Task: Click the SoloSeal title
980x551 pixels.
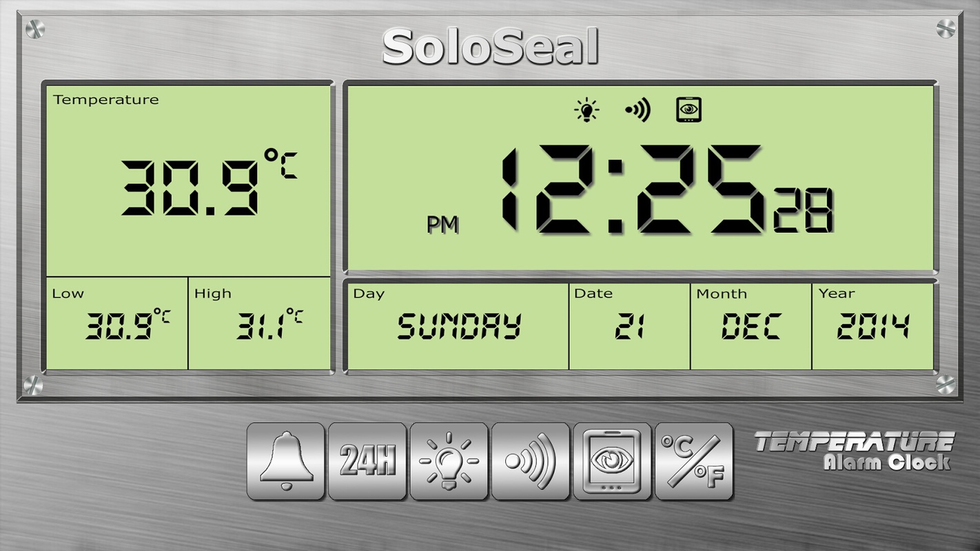Action: 490,48
